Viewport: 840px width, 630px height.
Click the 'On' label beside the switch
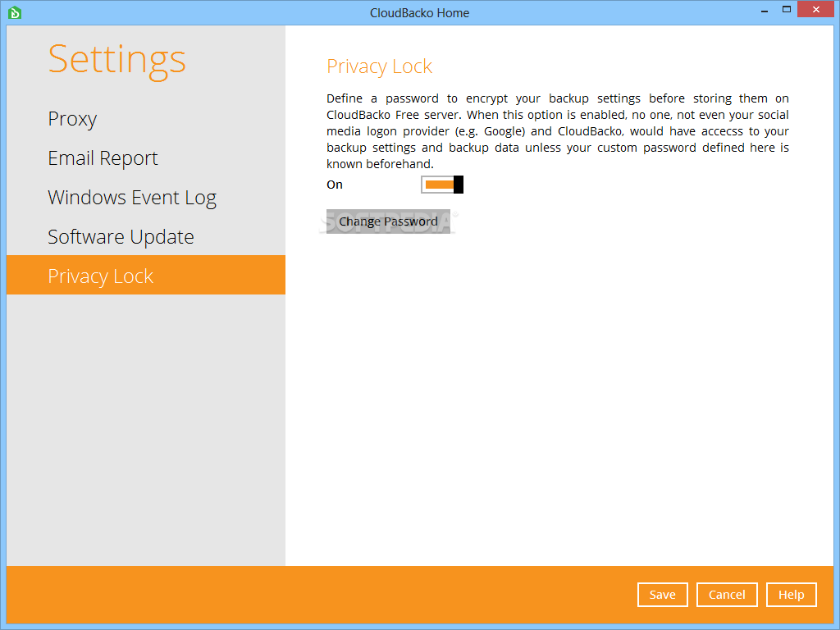pyautogui.click(x=335, y=185)
